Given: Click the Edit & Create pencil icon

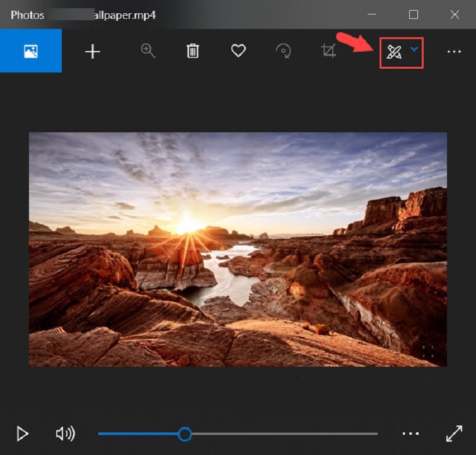Looking at the screenshot, I should point(394,52).
